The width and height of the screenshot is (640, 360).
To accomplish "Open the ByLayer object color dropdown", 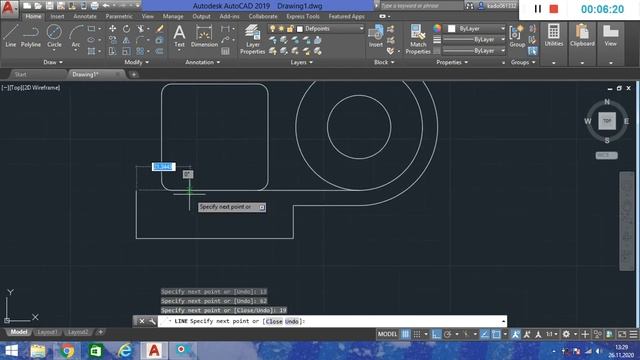I will coord(502,29).
